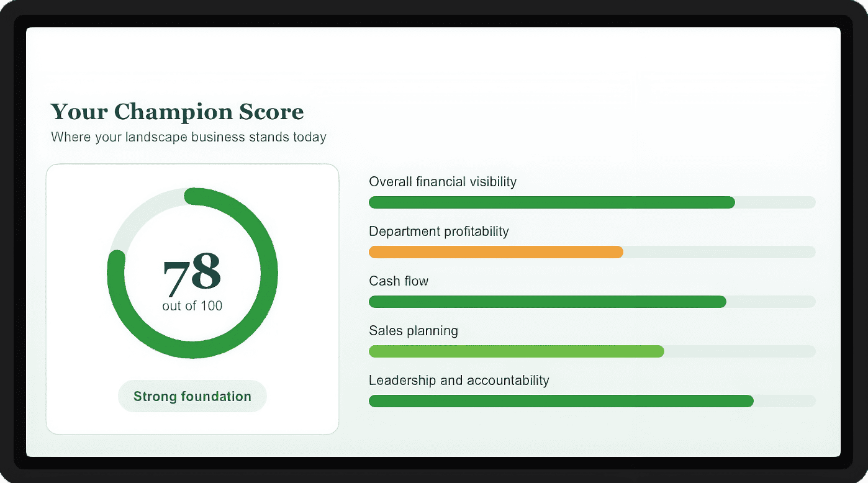Click unfilled end of Sales planning bar
The width and height of the screenshot is (868, 483).
pos(739,351)
